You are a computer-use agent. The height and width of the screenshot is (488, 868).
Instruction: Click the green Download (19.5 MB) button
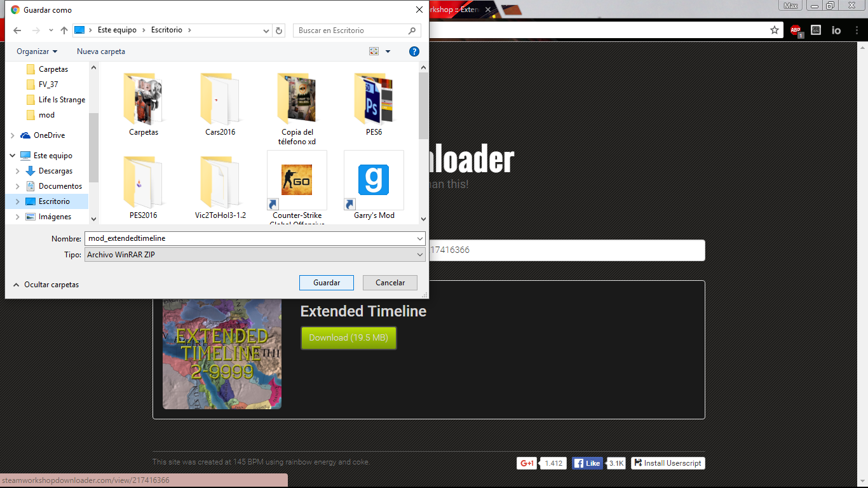(x=348, y=338)
